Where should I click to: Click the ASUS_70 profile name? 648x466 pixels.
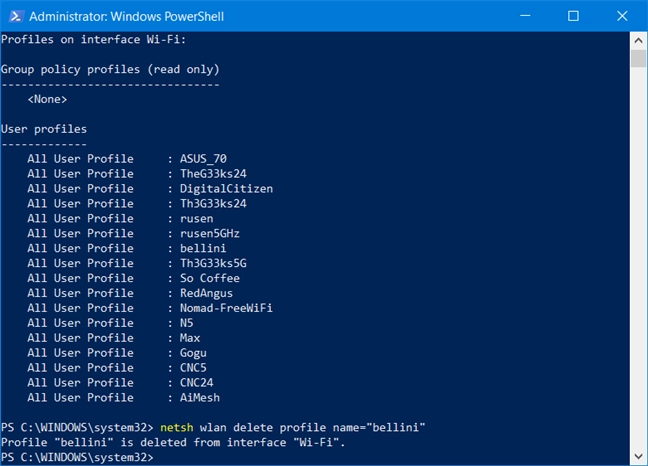pos(203,159)
